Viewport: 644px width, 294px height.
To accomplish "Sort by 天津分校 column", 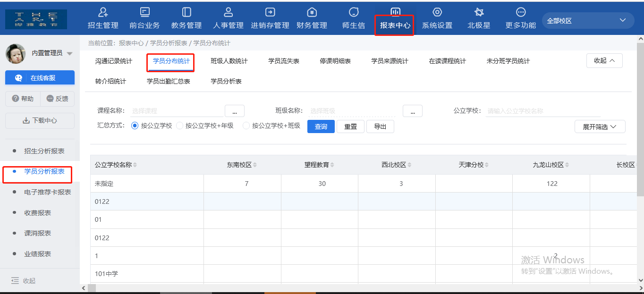I will [487, 165].
